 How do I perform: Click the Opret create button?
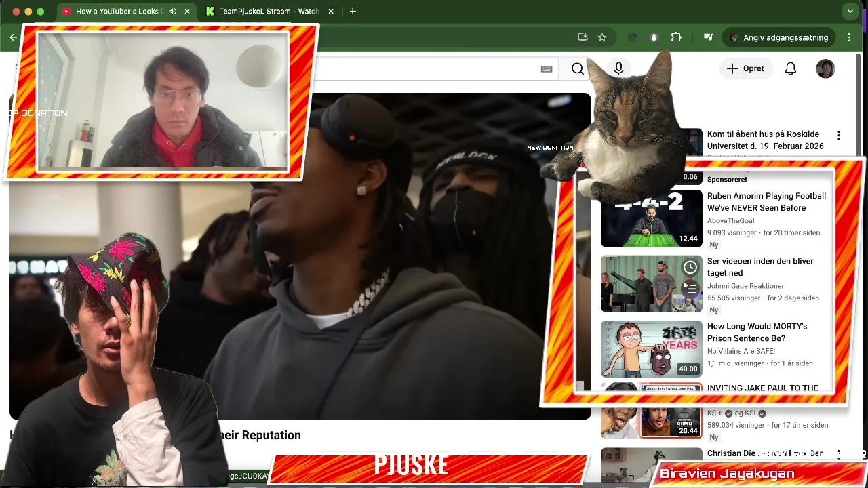point(745,68)
